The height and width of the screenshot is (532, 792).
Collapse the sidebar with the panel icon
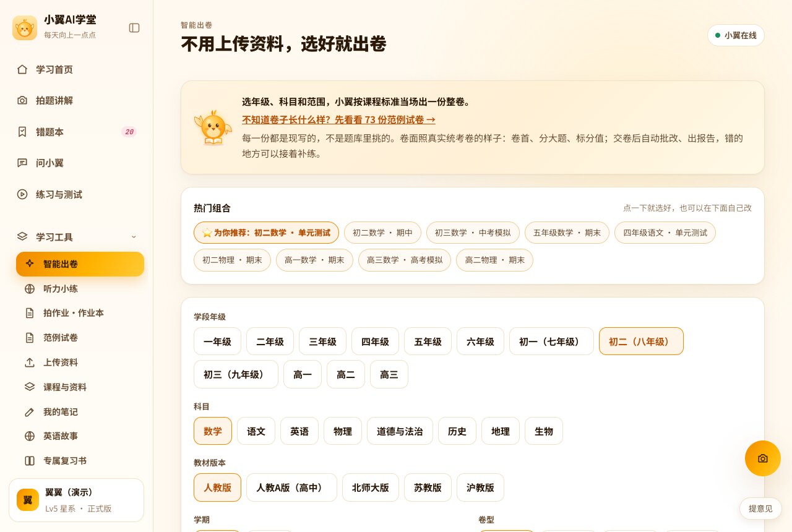(134, 28)
